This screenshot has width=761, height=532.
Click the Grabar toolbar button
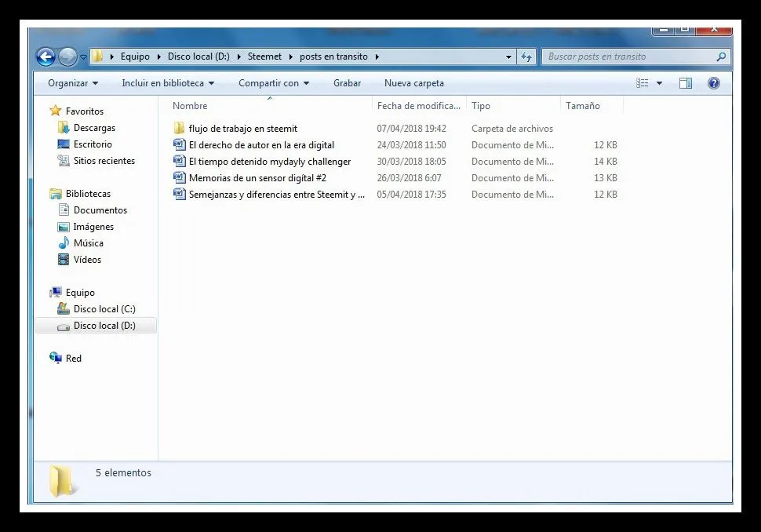347,83
